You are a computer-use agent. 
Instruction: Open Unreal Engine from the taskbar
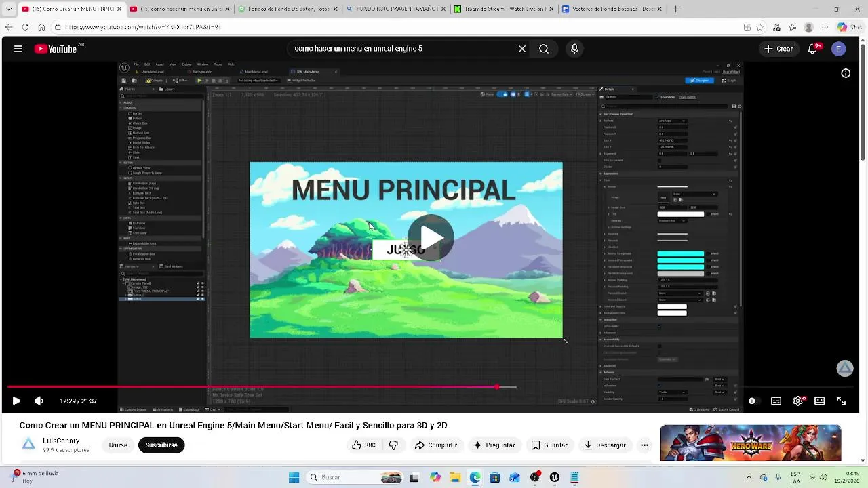(x=555, y=477)
